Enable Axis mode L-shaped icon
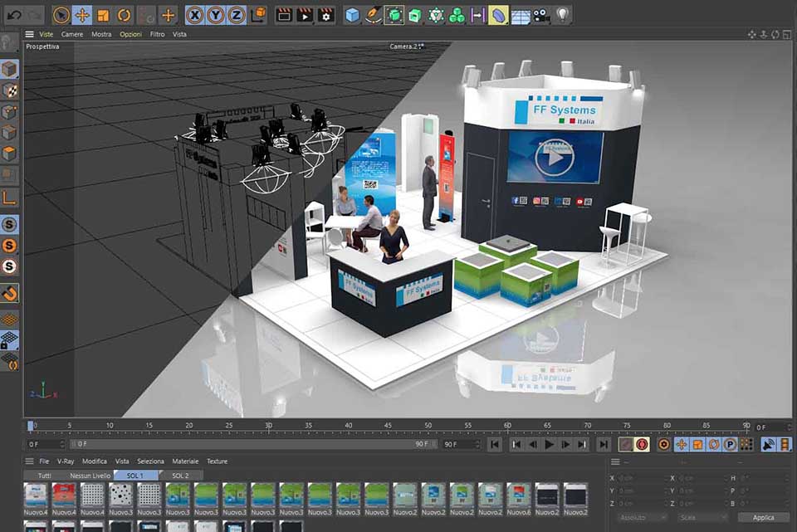This screenshot has width=797, height=532. pyautogui.click(x=9, y=198)
